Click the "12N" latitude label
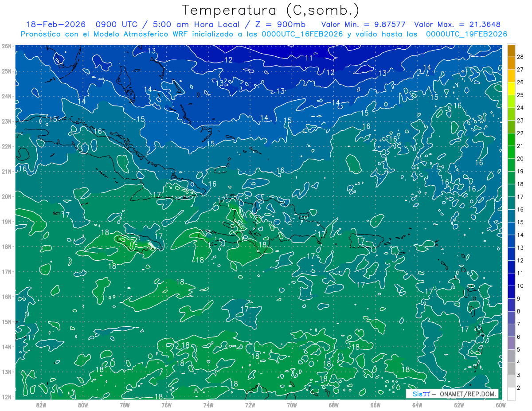The width and height of the screenshot is (532, 411). [x=7, y=397]
